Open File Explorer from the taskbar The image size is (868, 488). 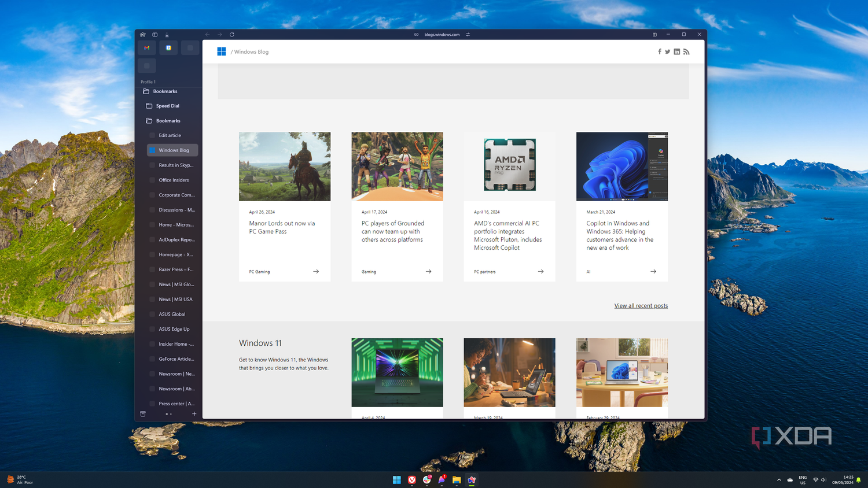click(x=457, y=480)
